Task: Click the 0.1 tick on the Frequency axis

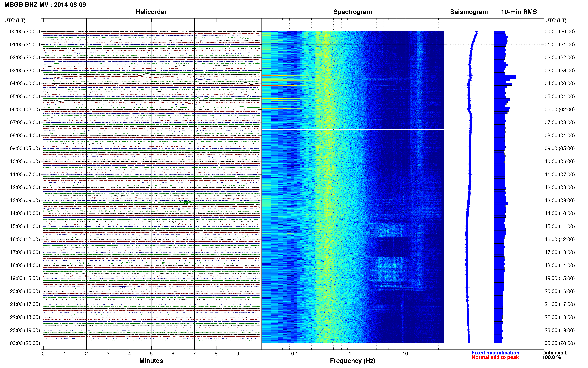Action: click(x=295, y=354)
